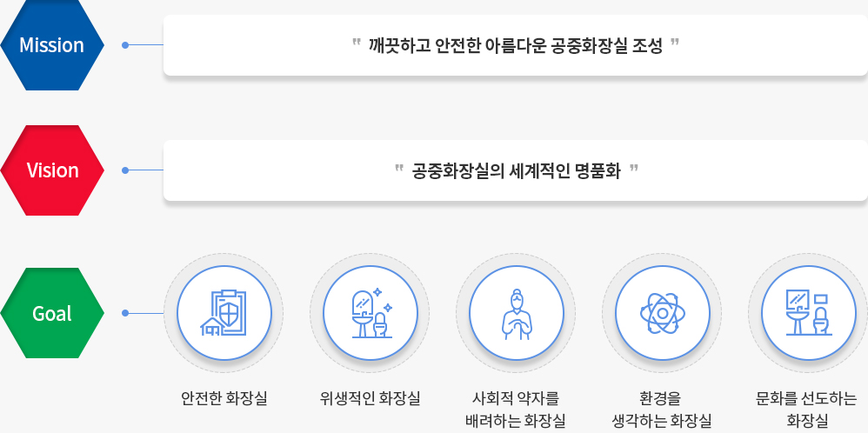
Task: Click the vision statement '공중화장실의 세계적인 명품화'
Action: point(516,170)
